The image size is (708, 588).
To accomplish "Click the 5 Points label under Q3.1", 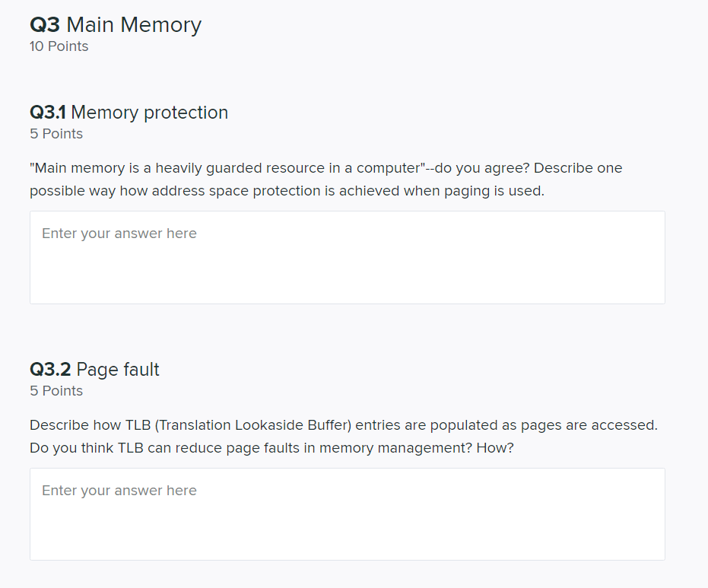I will click(56, 133).
